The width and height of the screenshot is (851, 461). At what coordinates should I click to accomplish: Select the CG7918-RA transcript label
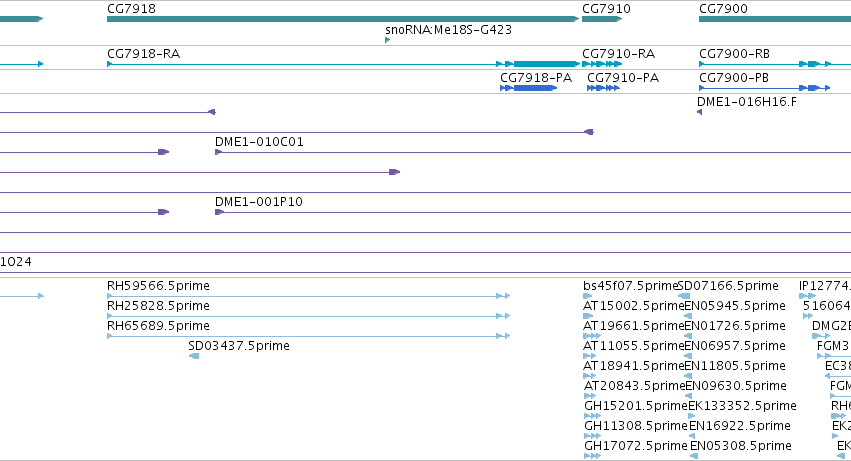point(143,54)
